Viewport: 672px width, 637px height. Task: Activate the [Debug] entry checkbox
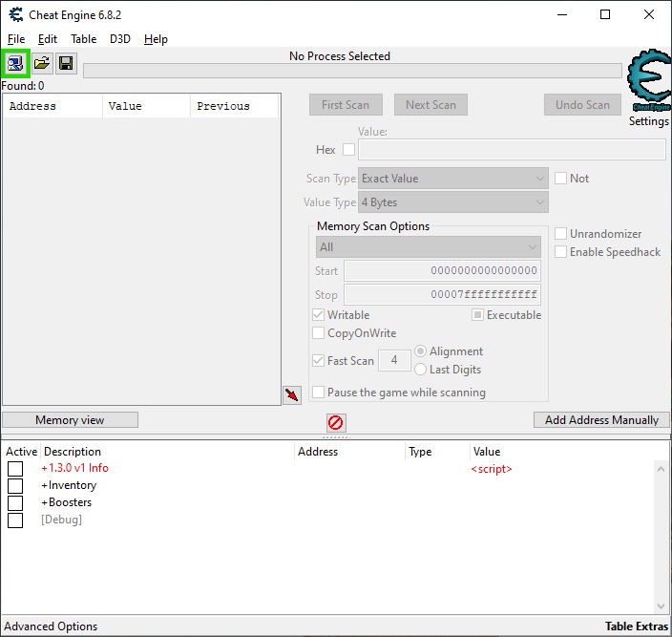15,520
